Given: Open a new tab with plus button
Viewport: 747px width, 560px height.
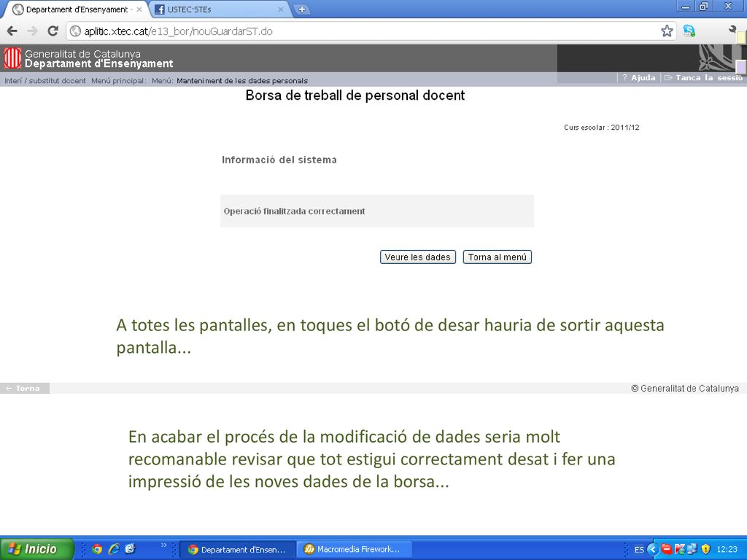Looking at the screenshot, I should 301,9.
